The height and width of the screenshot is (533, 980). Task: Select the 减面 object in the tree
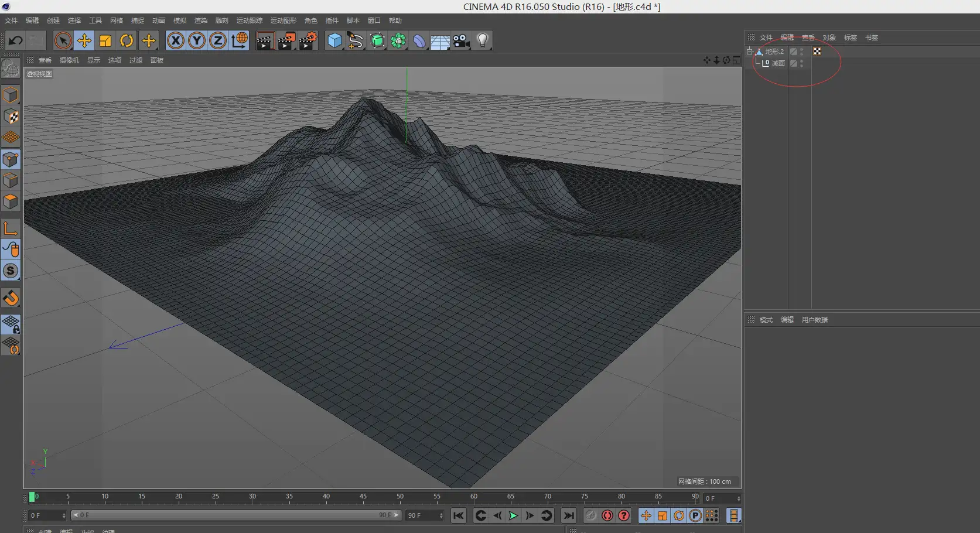tap(778, 63)
